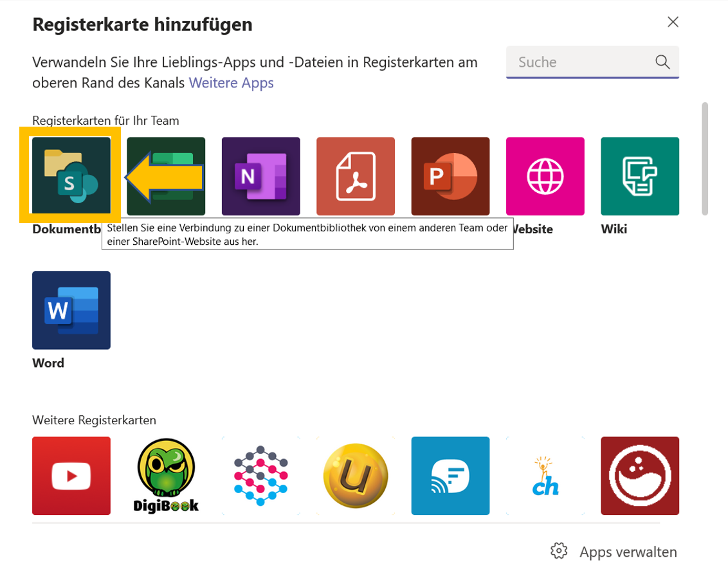728x585 pixels.
Task: Click the search magnifier icon
Action: coord(662,62)
